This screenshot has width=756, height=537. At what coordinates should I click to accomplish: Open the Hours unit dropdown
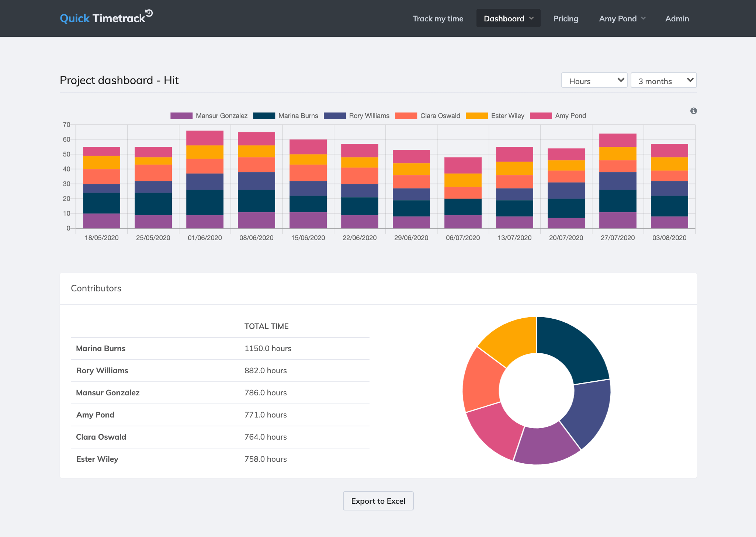(594, 80)
